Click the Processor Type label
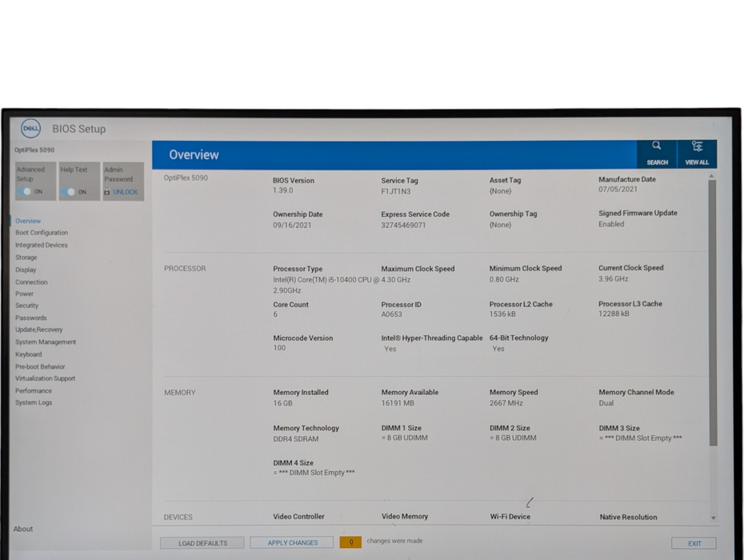 click(298, 269)
